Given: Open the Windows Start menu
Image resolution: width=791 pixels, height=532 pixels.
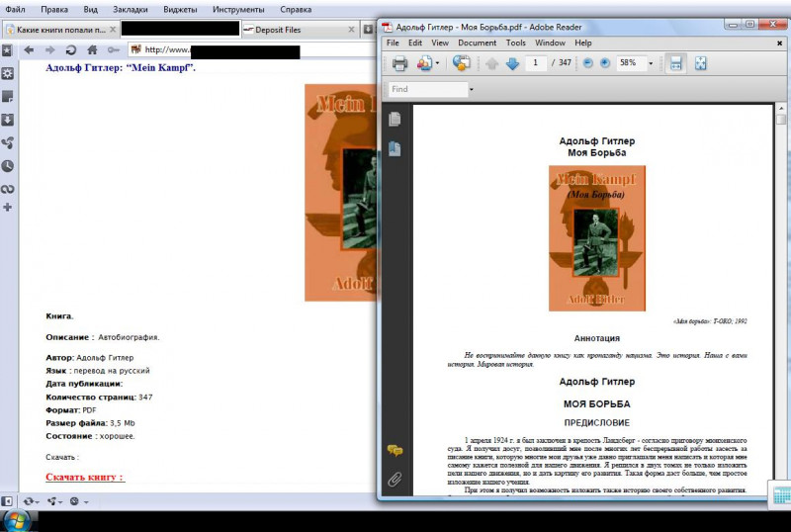Looking at the screenshot, I should pyautogui.click(x=16, y=521).
